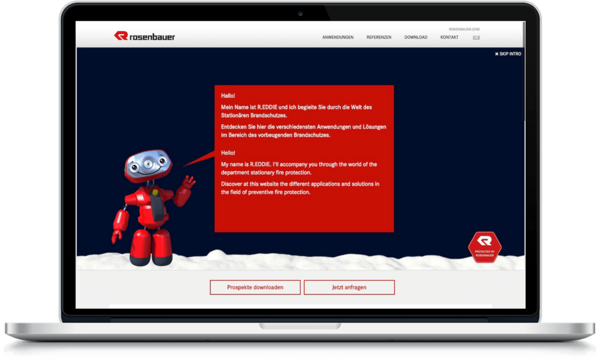Click the yellow badge on the robot's chest
600x362 pixels.
tap(155, 192)
